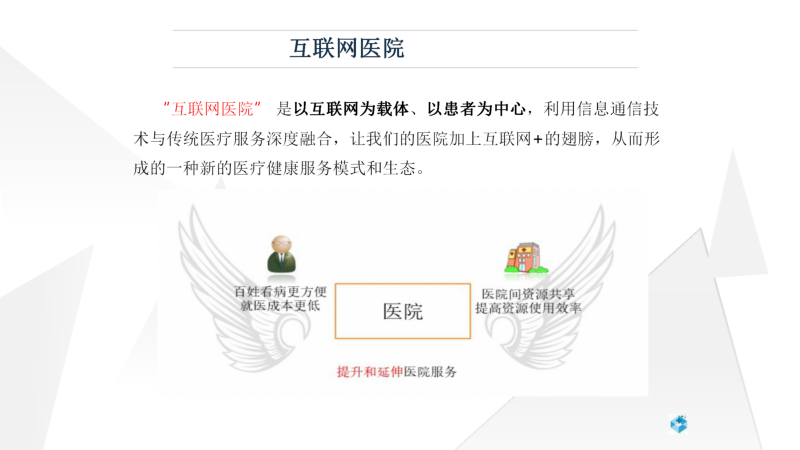The width and height of the screenshot is (800, 450).
Task: Click the orange-bordered 医院 box
Action: point(403,311)
